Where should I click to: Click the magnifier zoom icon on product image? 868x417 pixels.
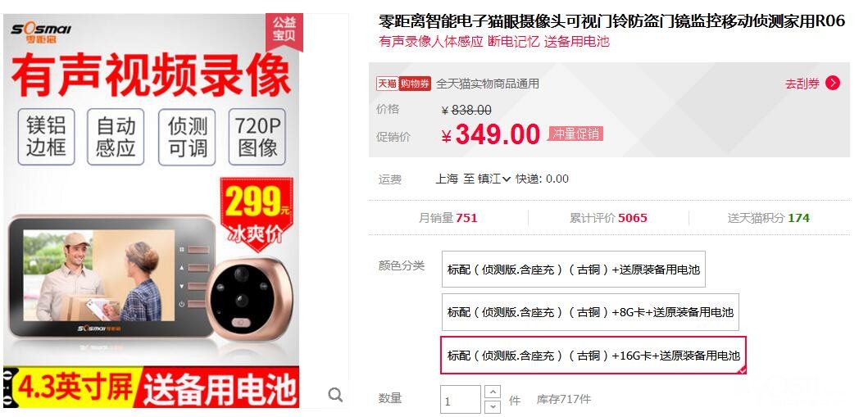[335, 394]
